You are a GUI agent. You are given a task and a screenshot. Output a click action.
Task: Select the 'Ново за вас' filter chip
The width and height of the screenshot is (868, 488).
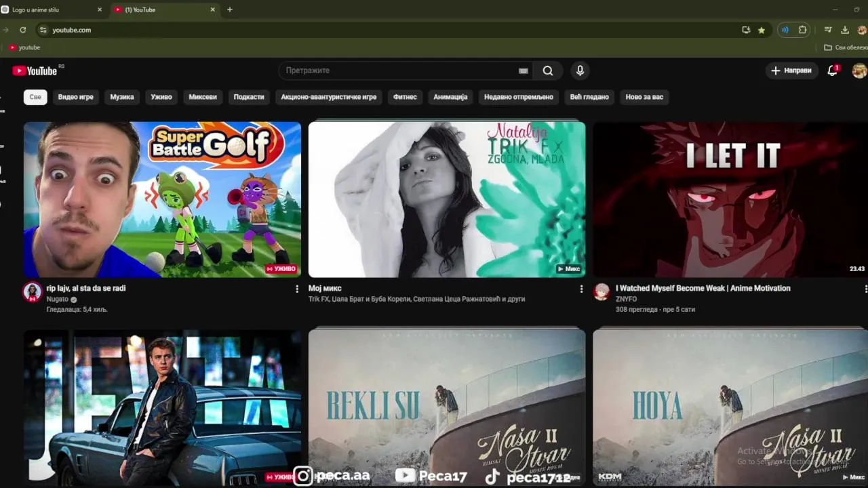tap(644, 97)
